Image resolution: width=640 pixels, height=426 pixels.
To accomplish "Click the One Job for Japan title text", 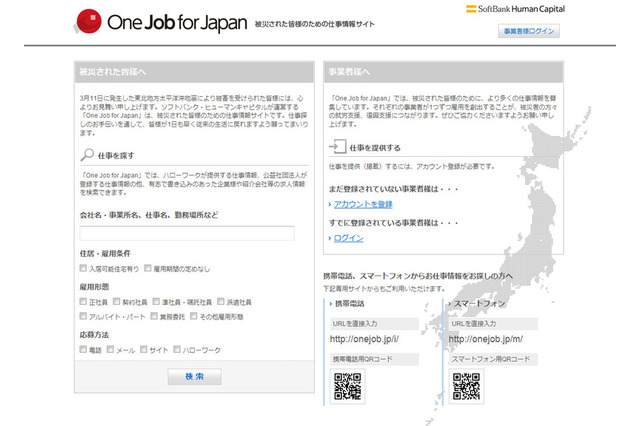I will 177,22.
